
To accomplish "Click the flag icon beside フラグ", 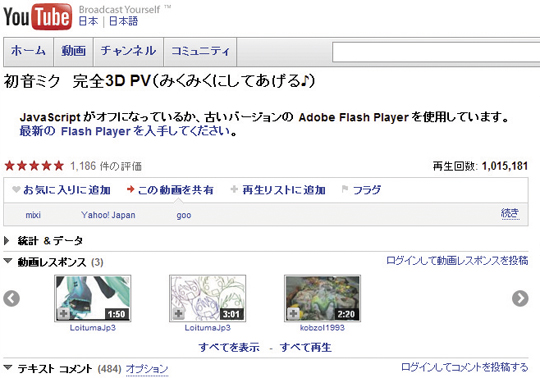I will click(x=345, y=189).
